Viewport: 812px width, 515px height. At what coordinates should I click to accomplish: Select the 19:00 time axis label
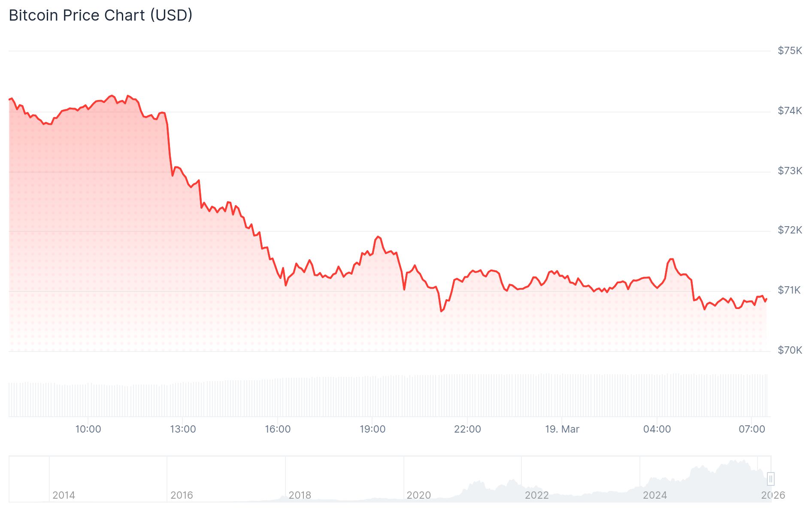tap(373, 429)
